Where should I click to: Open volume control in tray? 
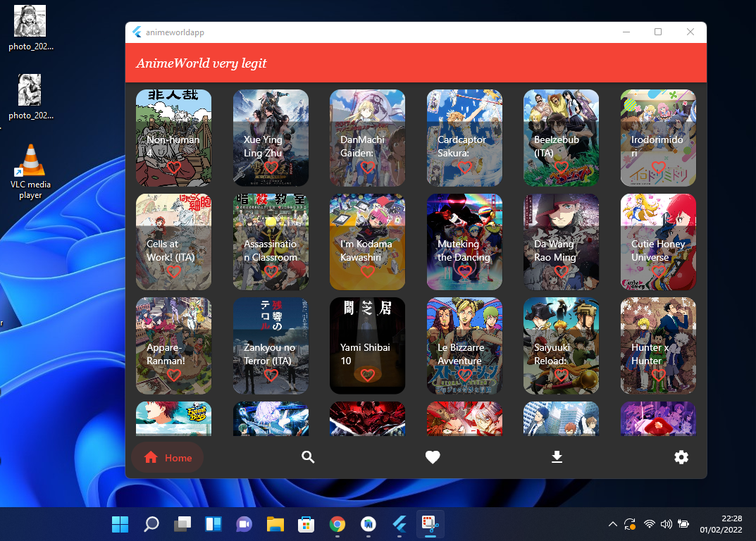pyautogui.click(x=667, y=524)
